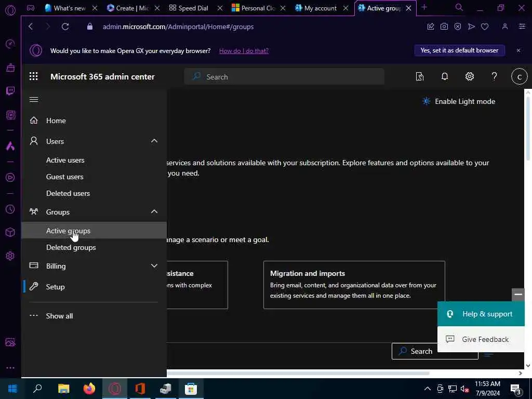Open Active users page
532x399 pixels.
point(65,160)
